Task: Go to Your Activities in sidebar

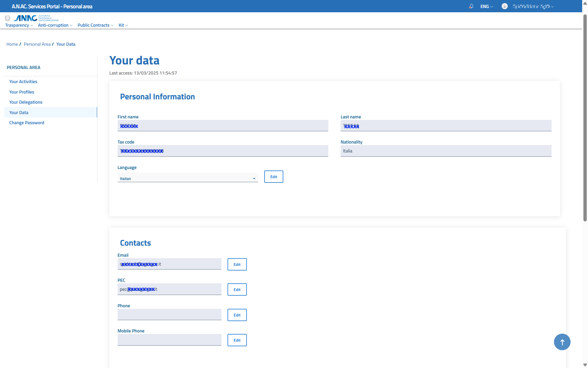Action: [x=23, y=82]
